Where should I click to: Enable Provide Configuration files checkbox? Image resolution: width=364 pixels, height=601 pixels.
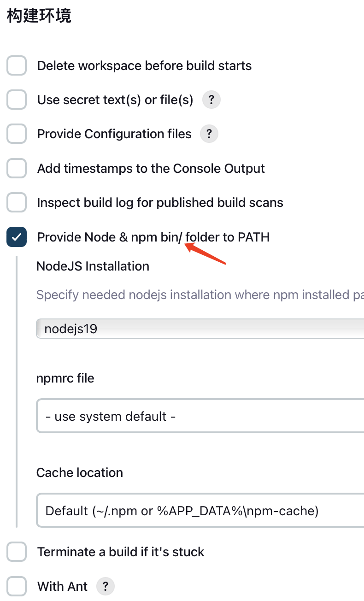(17, 134)
